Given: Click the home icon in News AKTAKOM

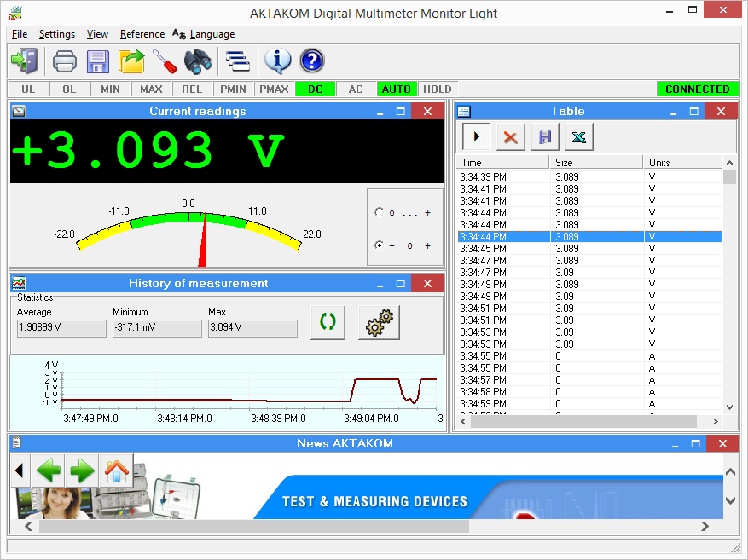Looking at the screenshot, I should click(x=116, y=471).
